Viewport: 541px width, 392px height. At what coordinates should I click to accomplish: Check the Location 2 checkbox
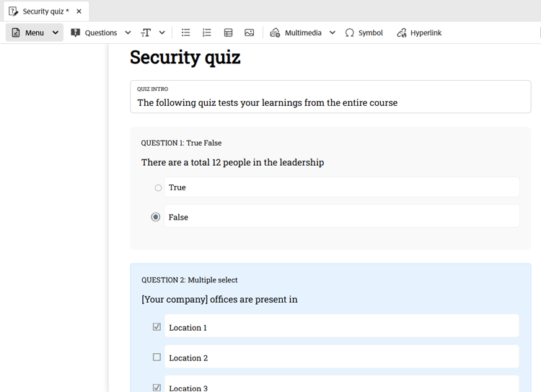point(157,357)
